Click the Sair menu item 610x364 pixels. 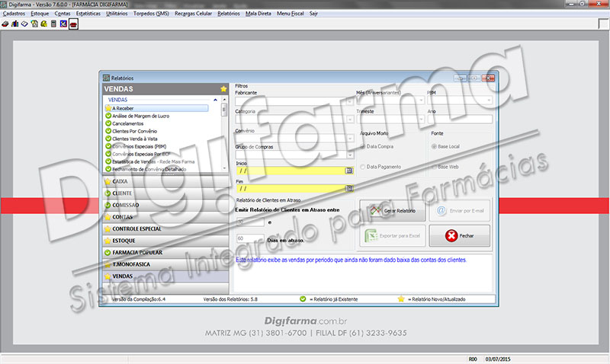tap(313, 13)
